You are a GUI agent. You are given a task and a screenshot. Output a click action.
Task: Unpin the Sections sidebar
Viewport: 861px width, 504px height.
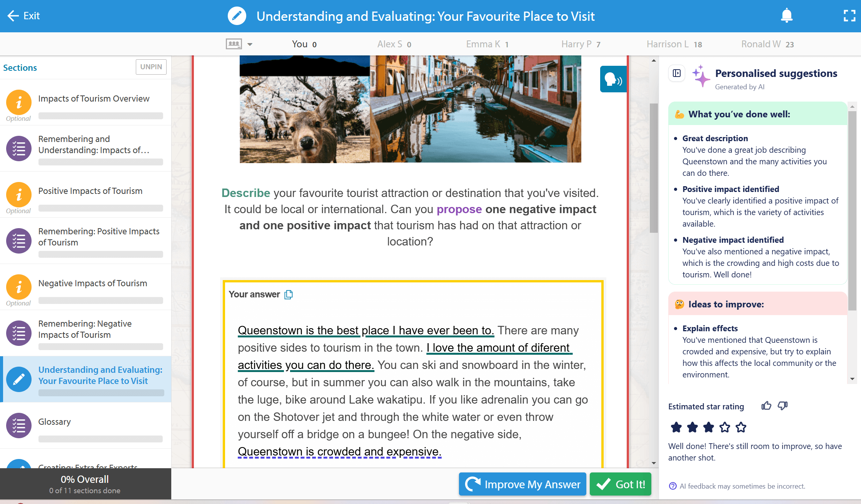[151, 67]
